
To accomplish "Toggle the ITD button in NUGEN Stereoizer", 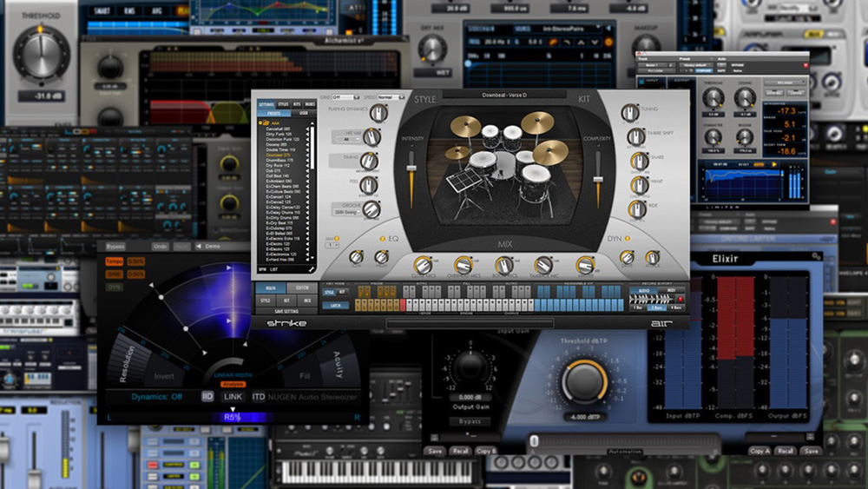I will (x=258, y=397).
